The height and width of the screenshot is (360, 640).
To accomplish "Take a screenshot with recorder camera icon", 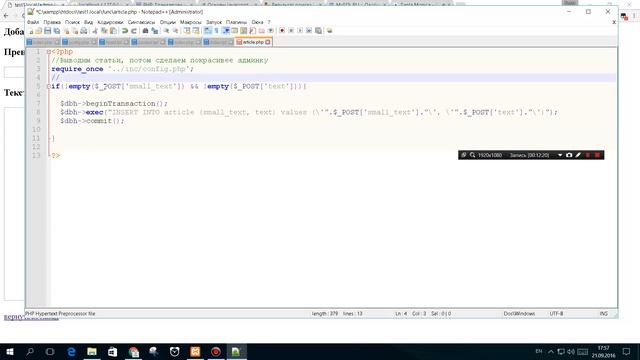I will [x=569, y=155].
